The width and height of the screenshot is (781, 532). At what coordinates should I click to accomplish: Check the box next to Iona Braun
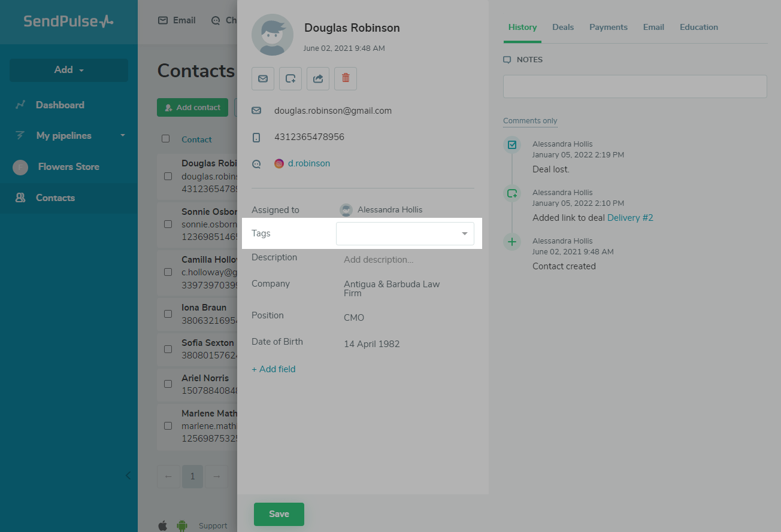coord(168,314)
